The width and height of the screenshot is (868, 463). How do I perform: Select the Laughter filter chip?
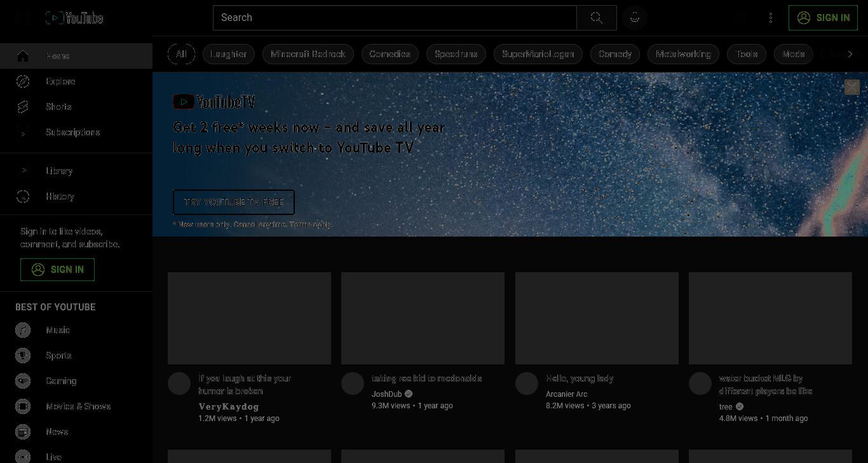click(x=229, y=54)
